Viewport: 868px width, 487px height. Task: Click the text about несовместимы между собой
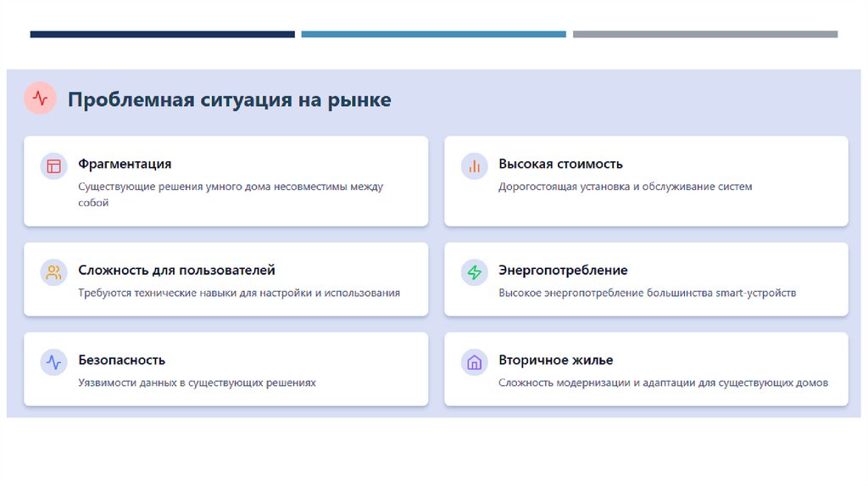point(231,194)
